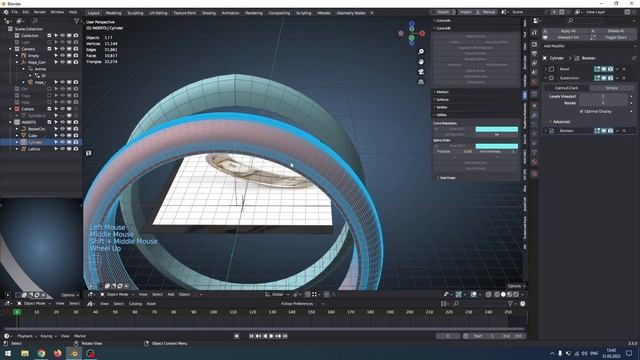Toggle selectability arrow for Collection row

(56, 36)
